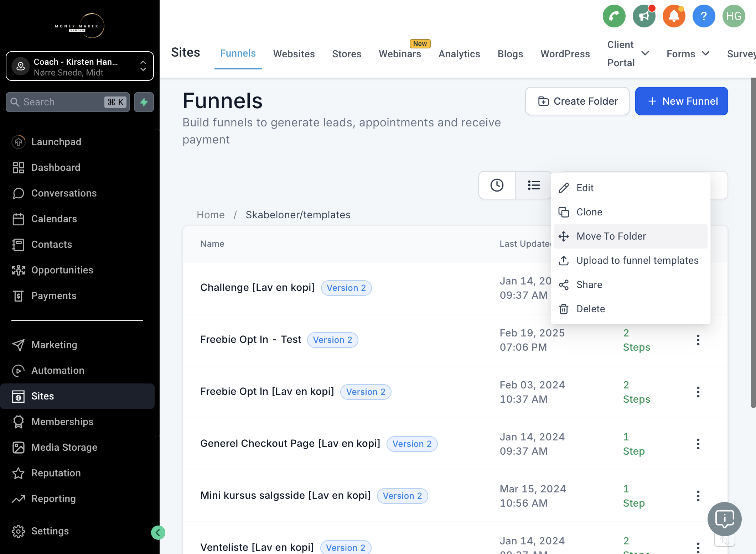This screenshot has width=756, height=554.
Task: Click the clock recent view icon
Action: pos(497,185)
